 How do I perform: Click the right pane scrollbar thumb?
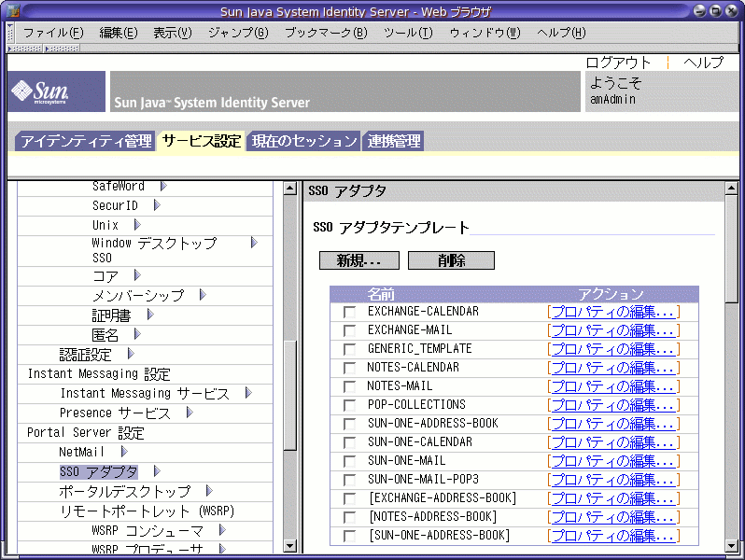coord(732,248)
